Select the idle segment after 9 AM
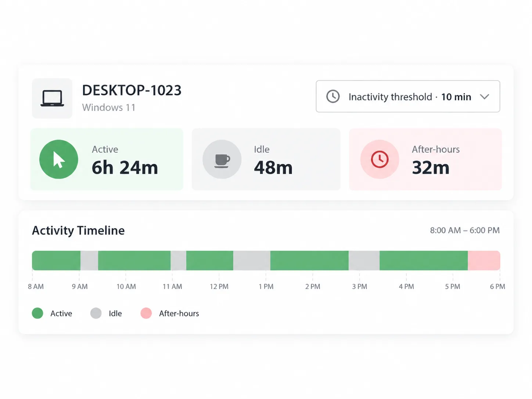The image size is (532, 399). (89, 260)
